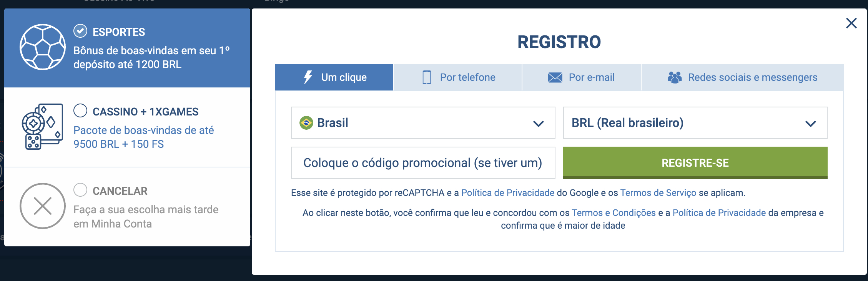Image resolution: width=868 pixels, height=281 pixels.
Task: Expand the Brasil country dropdown
Action: click(423, 123)
